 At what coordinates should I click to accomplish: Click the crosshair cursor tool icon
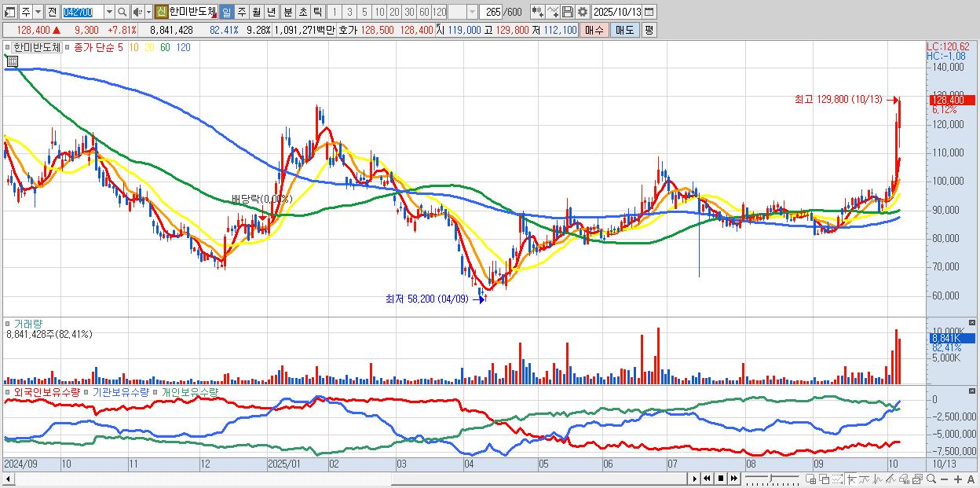(x=851, y=479)
